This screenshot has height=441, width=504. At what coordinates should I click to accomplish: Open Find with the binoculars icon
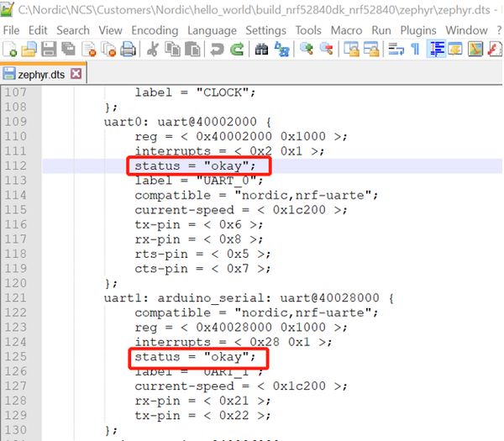261,50
